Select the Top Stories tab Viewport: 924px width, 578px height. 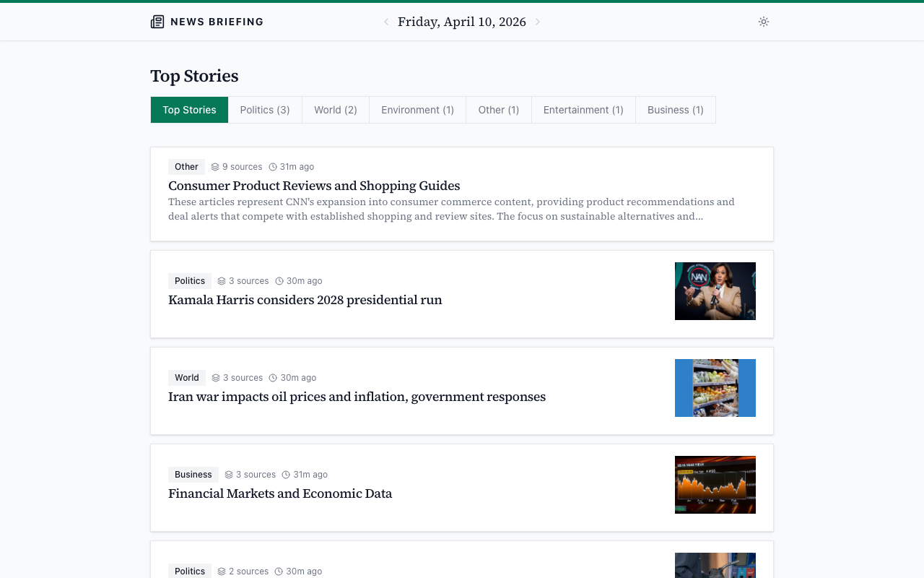(x=189, y=110)
